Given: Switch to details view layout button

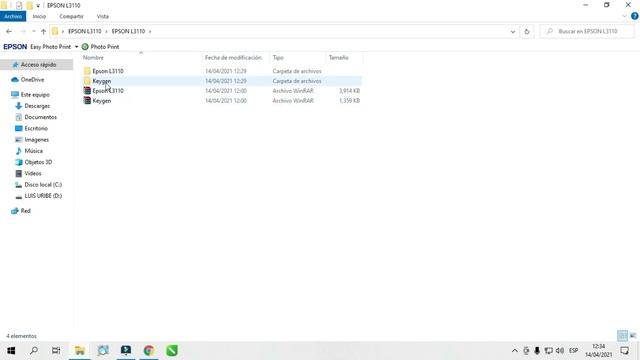Looking at the screenshot, I should pos(622,336).
